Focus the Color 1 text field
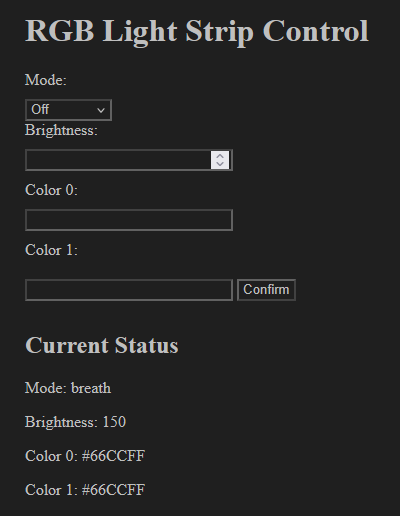 tap(129, 290)
